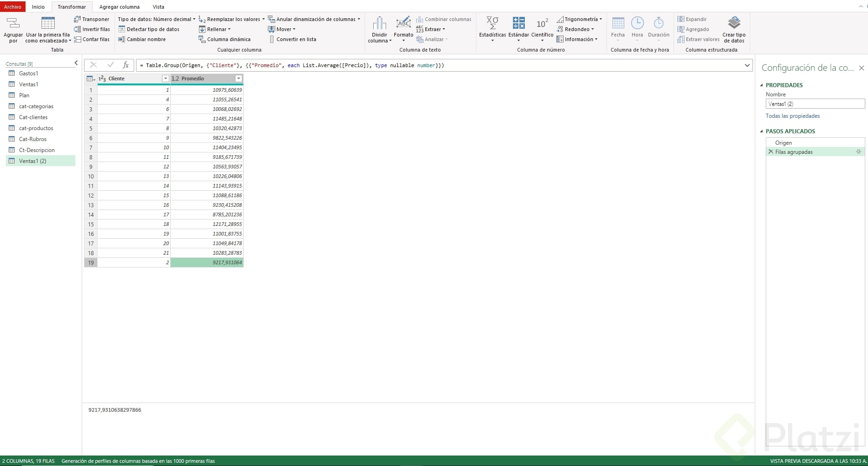868x466 pixels.
Task: Click the Hora column tool
Action: 637,30
